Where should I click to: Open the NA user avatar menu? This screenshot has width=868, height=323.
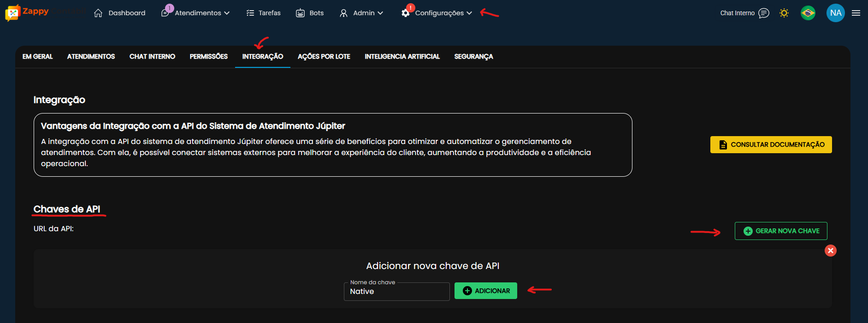[835, 13]
